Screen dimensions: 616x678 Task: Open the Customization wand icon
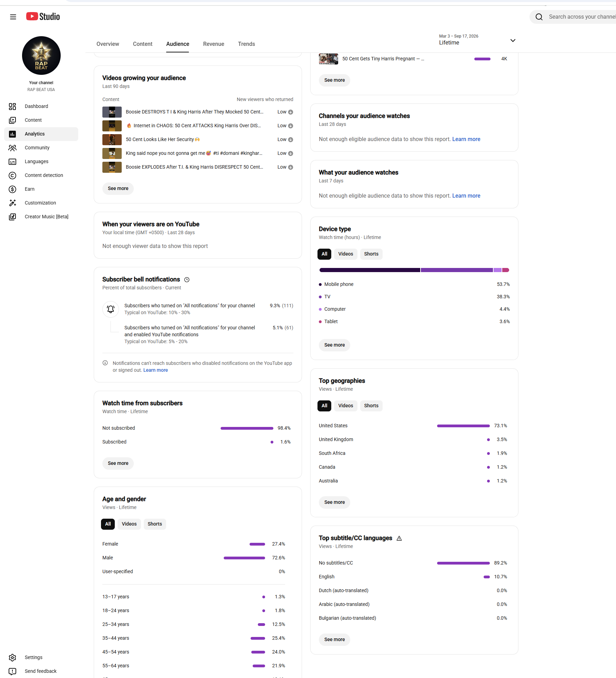click(12, 203)
